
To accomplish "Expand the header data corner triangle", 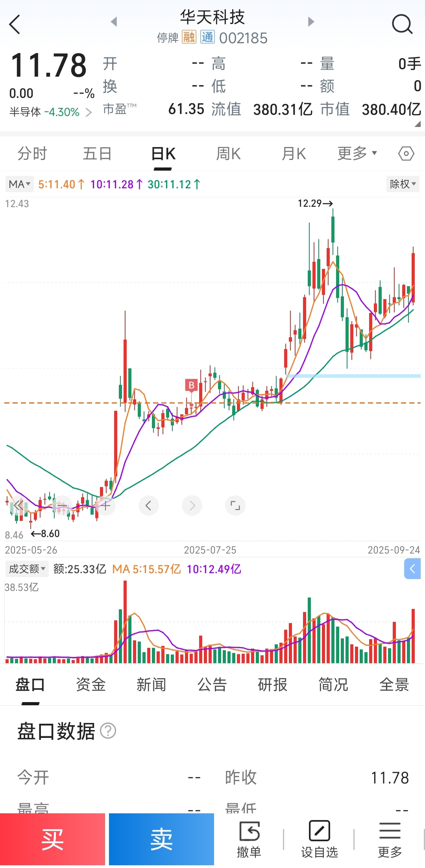I will [418, 124].
